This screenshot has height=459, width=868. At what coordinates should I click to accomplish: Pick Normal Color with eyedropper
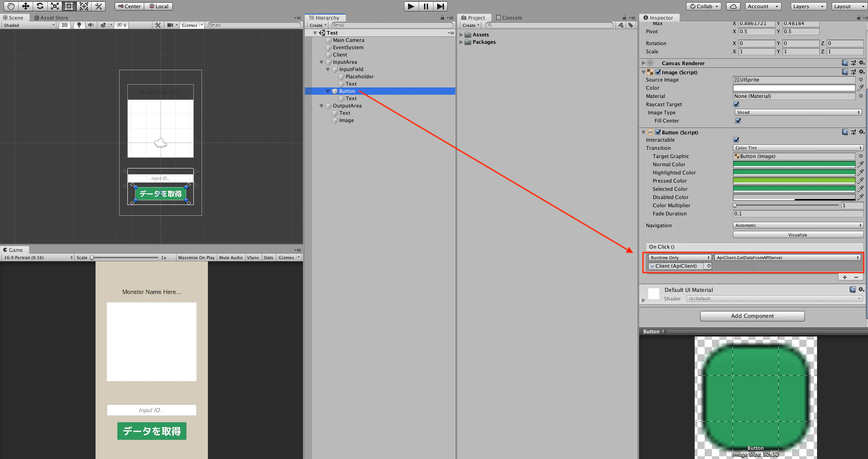(x=860, y=164)
